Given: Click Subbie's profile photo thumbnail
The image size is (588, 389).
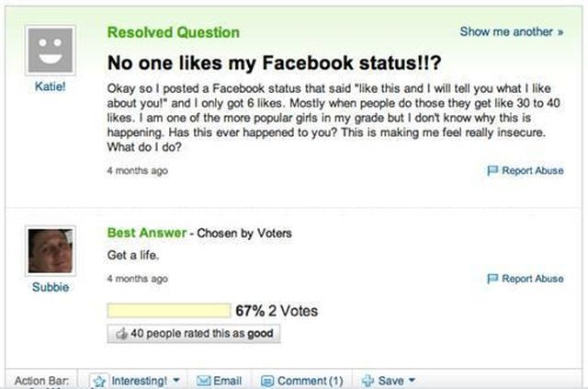Looking at the screenshot, I should point(51,249).
